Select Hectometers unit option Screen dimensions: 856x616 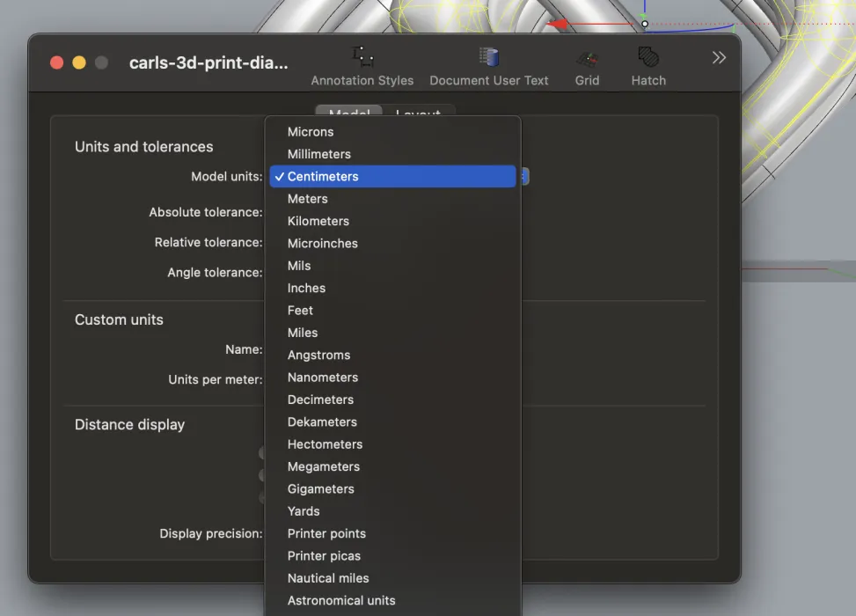coord(393,444)
